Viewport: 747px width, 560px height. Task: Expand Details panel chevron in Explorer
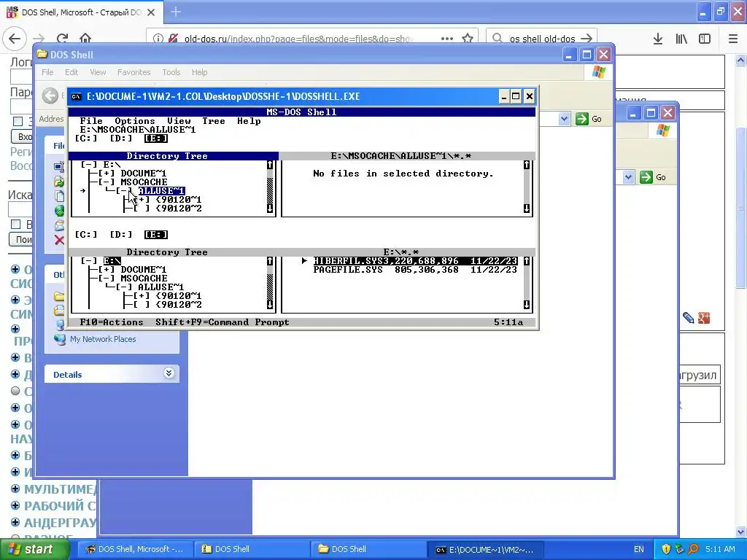[169, 373]
